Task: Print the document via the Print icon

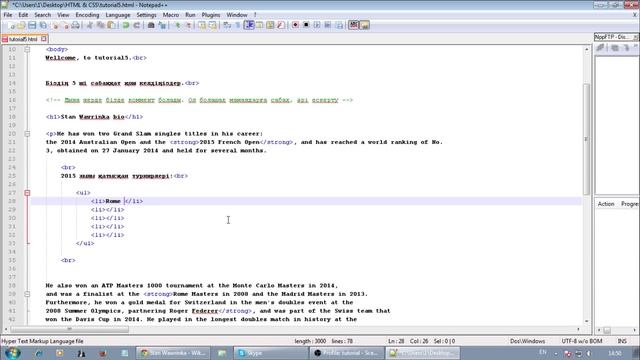Action: [76, 25]
